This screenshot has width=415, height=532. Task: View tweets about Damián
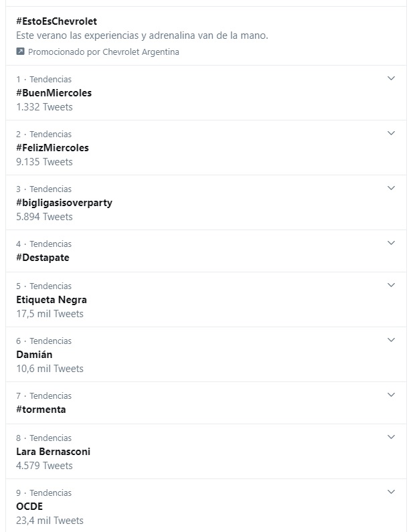(34, 355)
